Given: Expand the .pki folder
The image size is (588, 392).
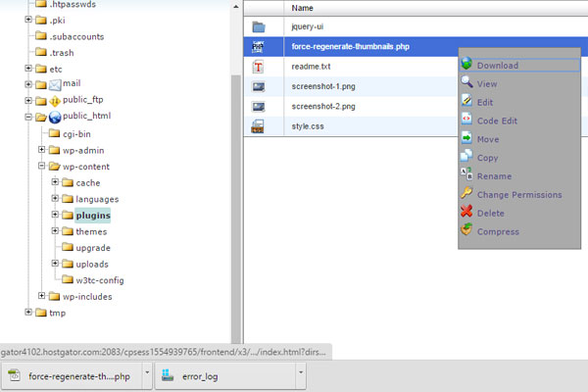Looking at the screenshot, I should pos(28,20).
